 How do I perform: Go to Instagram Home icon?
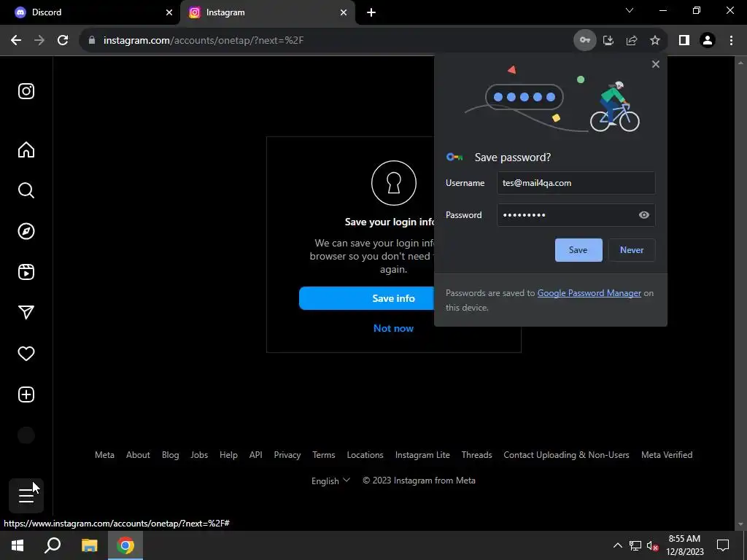[26, 149]
